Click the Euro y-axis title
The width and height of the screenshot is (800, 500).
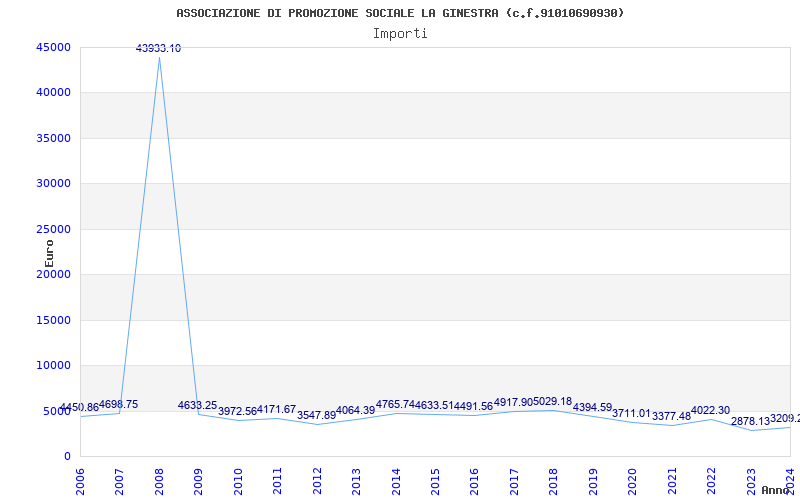pos(49,254)
